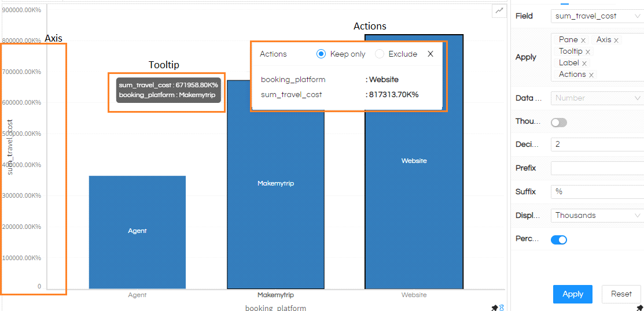Click the blue hourglass icon below chart
The height and width of the screenshot is (311, 644).
502,308
